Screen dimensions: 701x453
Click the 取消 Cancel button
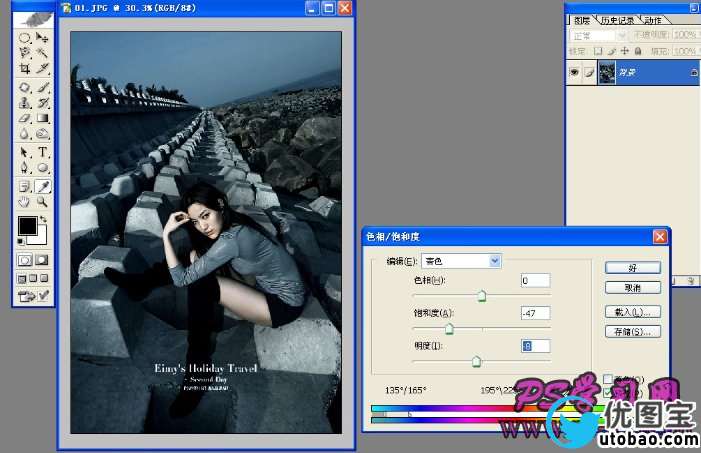coord(633,288)
